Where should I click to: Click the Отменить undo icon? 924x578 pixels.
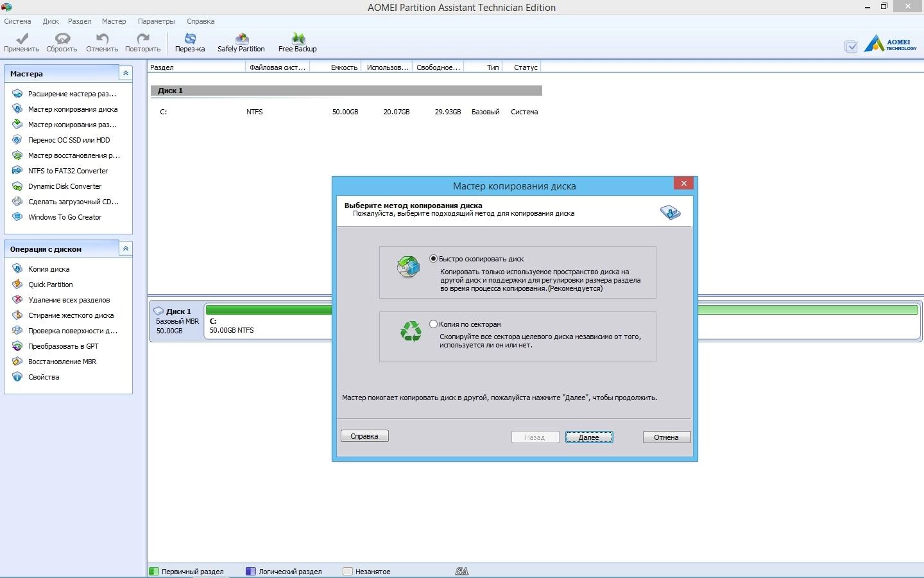[102, 42]
